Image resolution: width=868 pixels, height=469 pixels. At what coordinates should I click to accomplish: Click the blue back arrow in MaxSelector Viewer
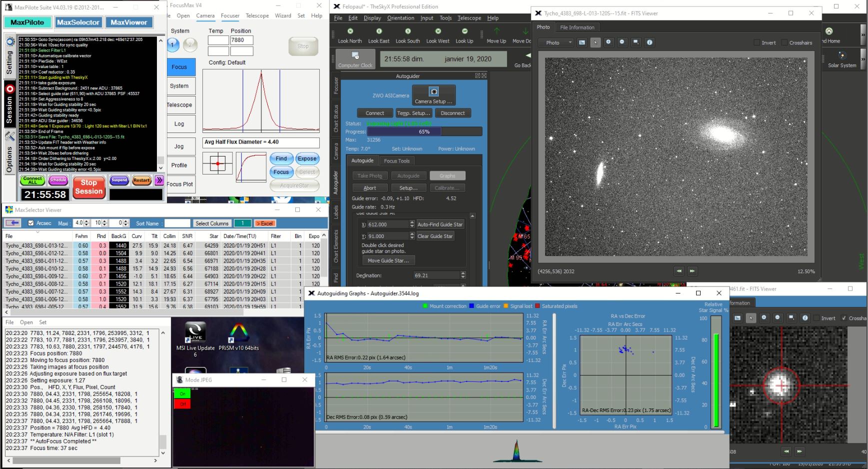point(12,223)
